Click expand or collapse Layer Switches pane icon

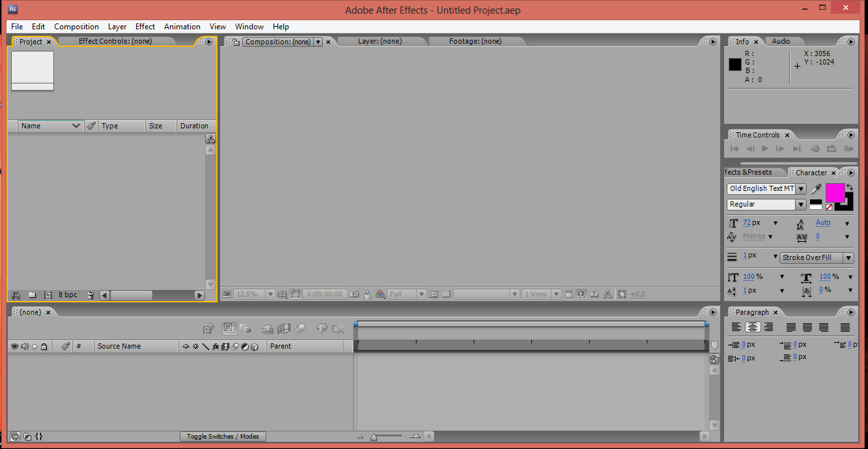pyautogui.click(x=14, y=437)
